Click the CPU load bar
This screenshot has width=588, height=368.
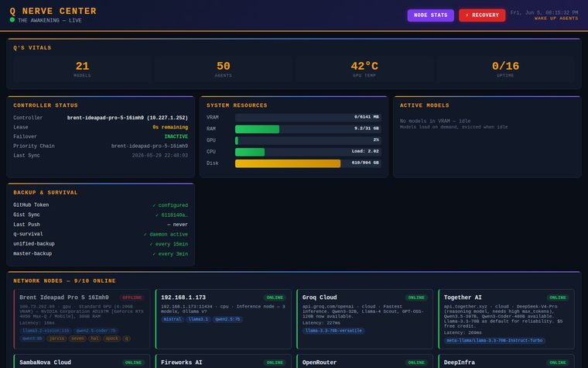308,152
